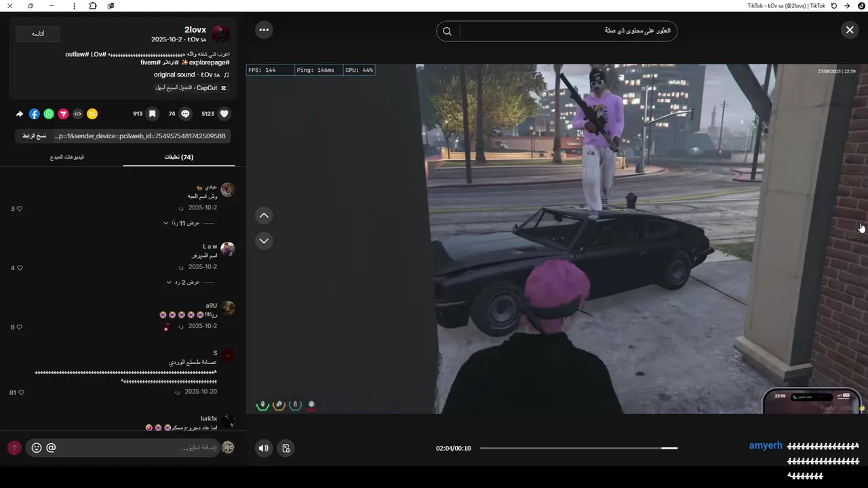Reply to S's comment dated 2025-10-20
Viewport: 868px width, 488px height.
point(177,392)
